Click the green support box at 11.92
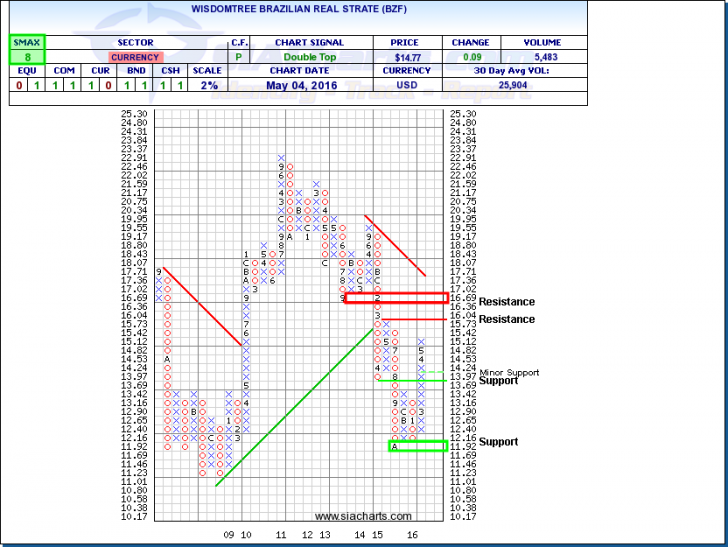Image resolution: width=728 pixels, height=547 pixels. click(x=417, y=446)
